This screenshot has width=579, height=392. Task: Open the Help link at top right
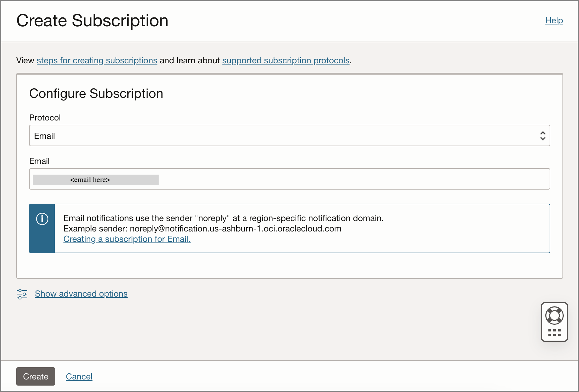point(554,20)
